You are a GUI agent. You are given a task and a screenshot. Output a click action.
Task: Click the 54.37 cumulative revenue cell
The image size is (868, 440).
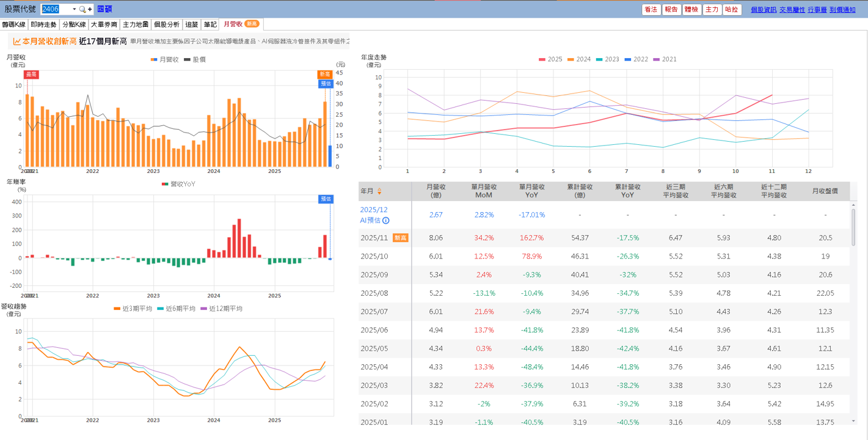[579, 238]
